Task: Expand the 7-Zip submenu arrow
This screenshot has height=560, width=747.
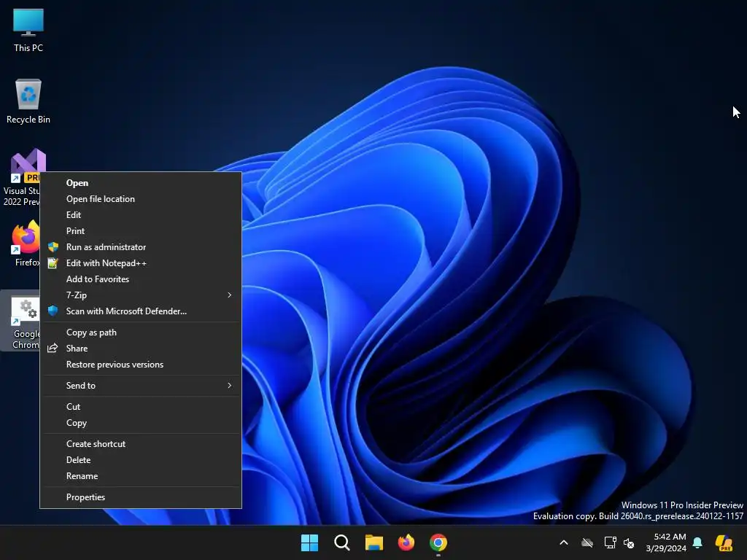Action: click(230, 295)
